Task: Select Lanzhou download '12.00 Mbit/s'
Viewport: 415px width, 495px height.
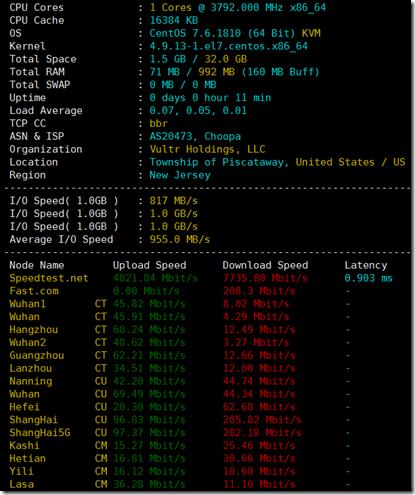Action: (x=259, y=368)
